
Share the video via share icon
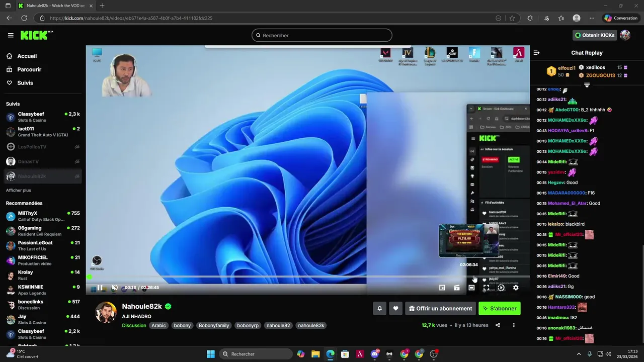498,325
